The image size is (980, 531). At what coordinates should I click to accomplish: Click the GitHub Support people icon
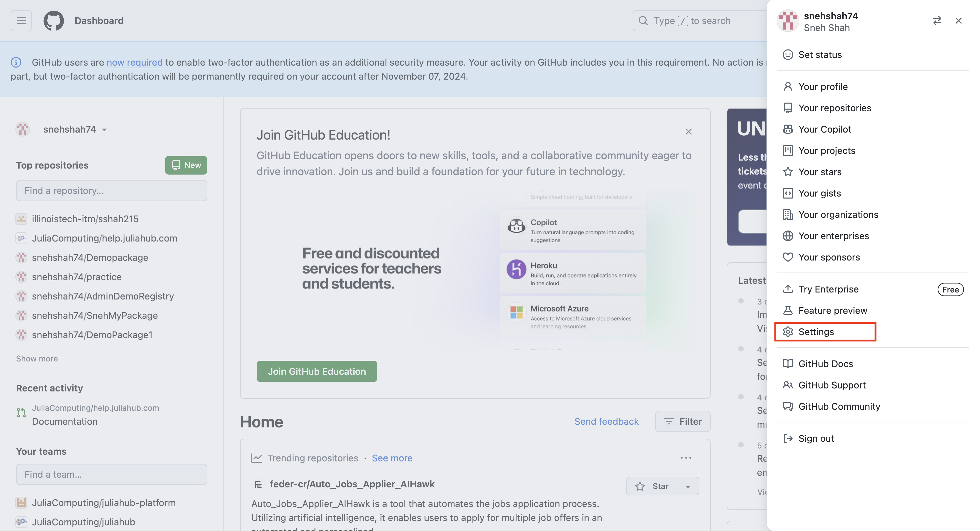(788, 385)
